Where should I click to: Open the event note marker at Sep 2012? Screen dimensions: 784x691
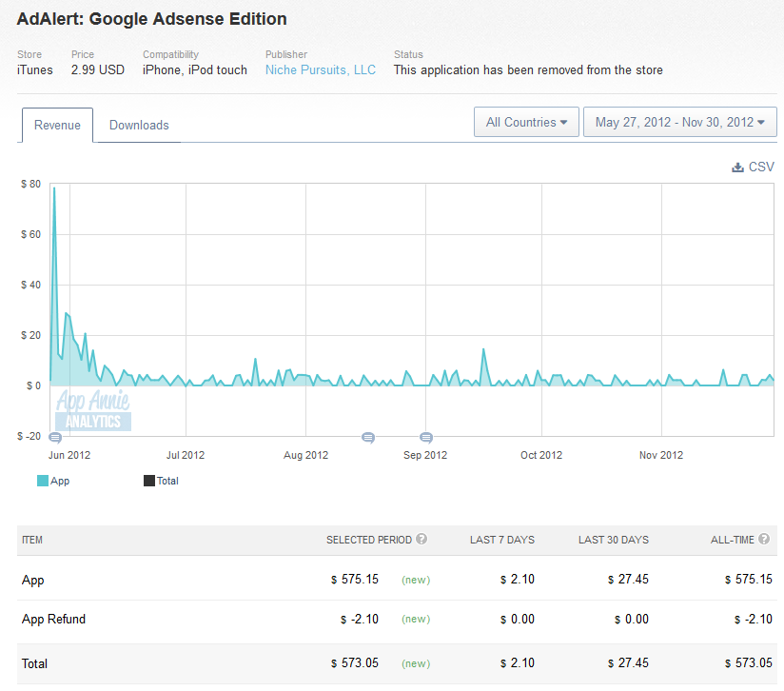tap(426, 438)
